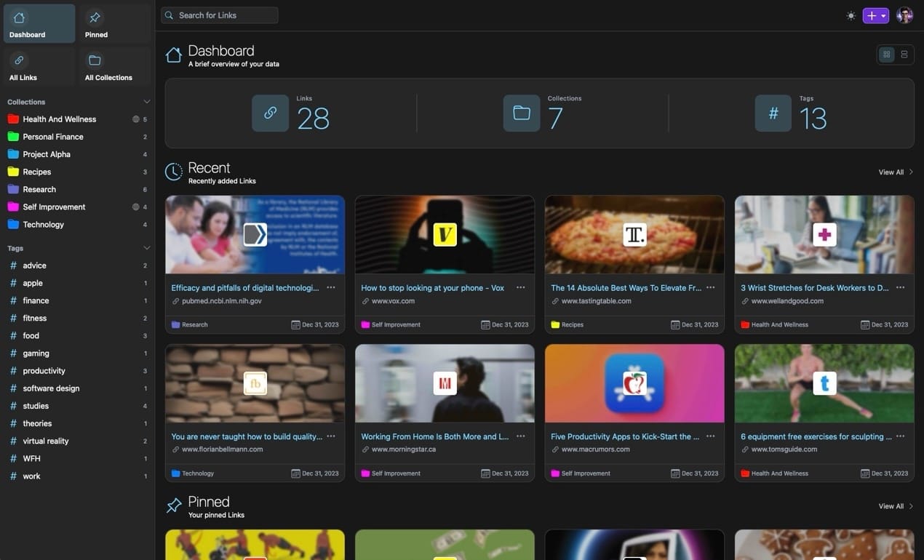Toggle light mode with the sun icon
This screenshot has width=924, height=560.
tap(851, 15)
